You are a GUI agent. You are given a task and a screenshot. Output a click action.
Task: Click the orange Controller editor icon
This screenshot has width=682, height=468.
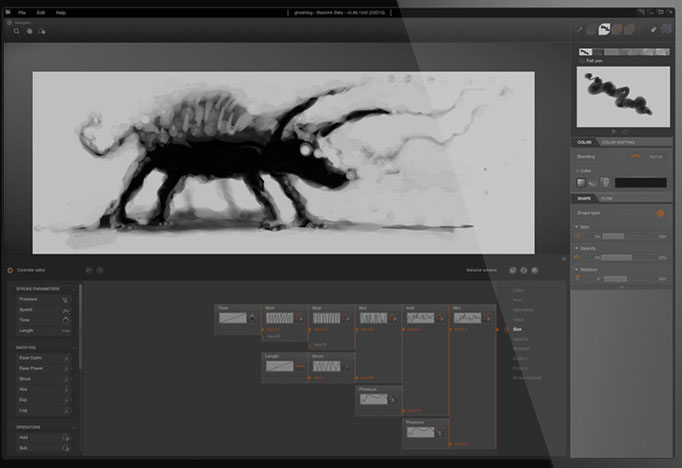(10, 270)
